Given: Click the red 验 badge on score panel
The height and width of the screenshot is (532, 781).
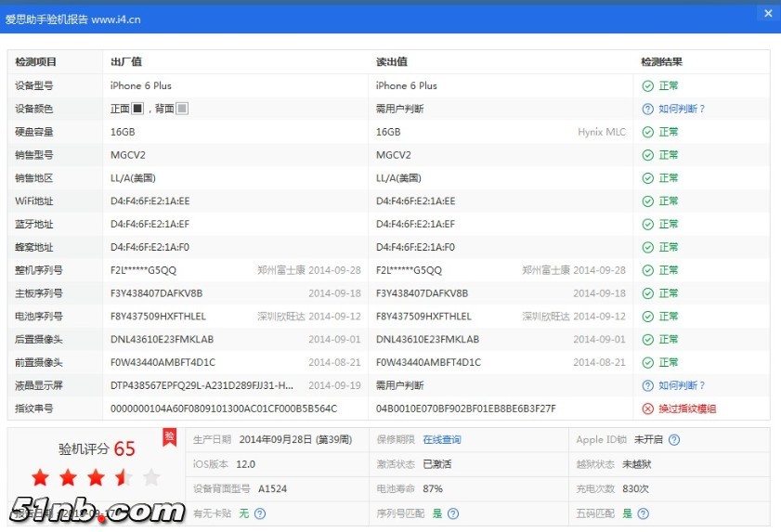Looking at the screenshot, I should coord(169,436).
